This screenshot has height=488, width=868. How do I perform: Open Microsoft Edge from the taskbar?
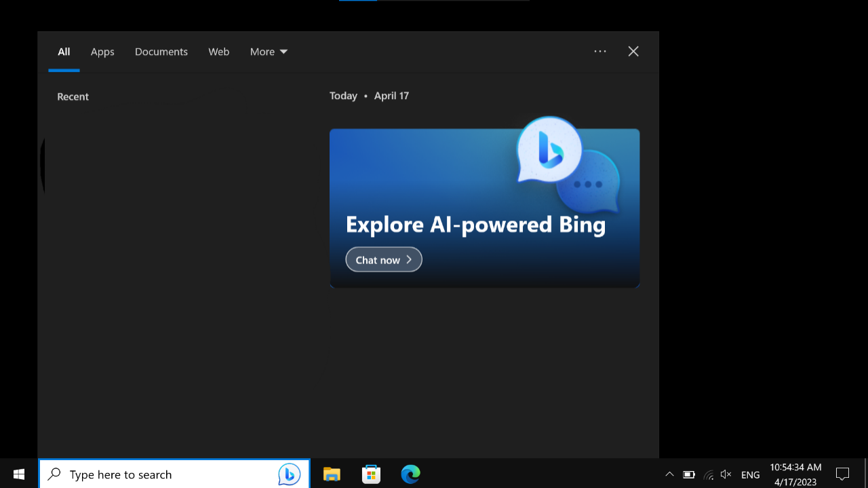pos(410,474)
